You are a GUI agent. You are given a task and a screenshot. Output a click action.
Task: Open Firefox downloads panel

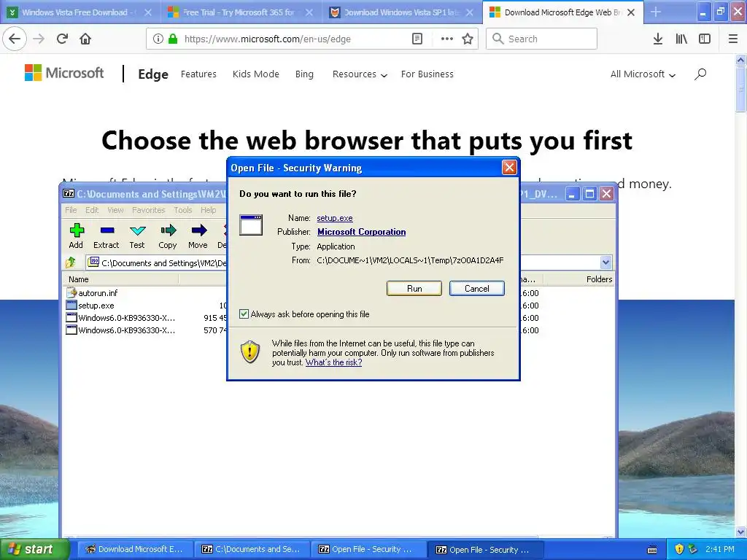658,39
